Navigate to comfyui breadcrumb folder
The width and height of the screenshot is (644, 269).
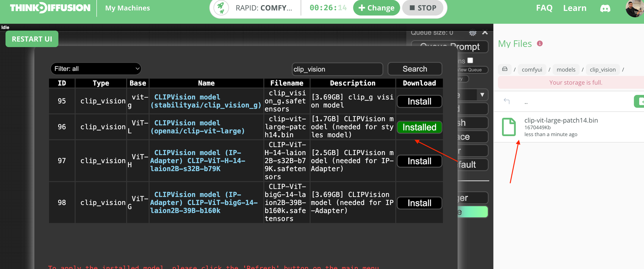[x=532, y=70]
